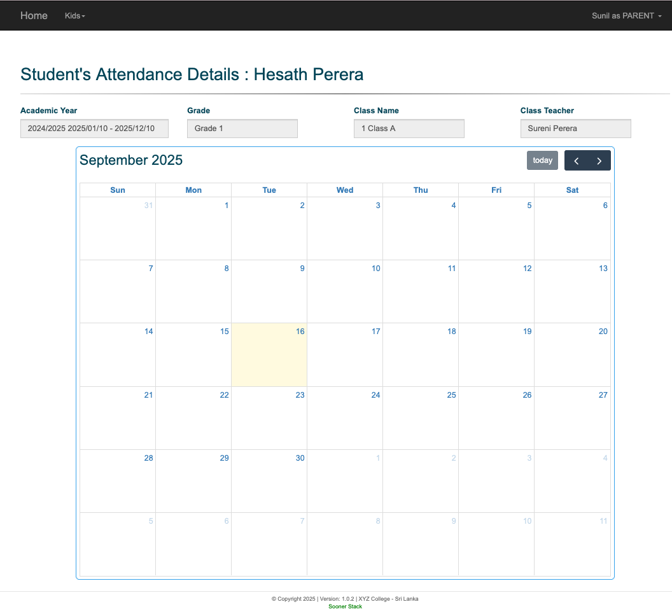This screenshot has width=672, height=616.
Task: Select September 1 on the calendar
Action: click(193, 228)
